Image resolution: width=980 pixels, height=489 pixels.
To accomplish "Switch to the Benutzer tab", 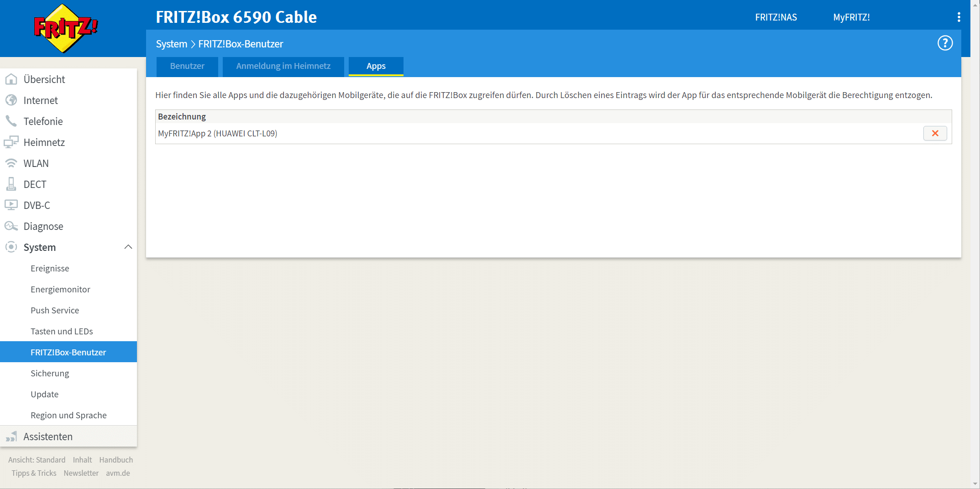I will (x=187, y=66).
